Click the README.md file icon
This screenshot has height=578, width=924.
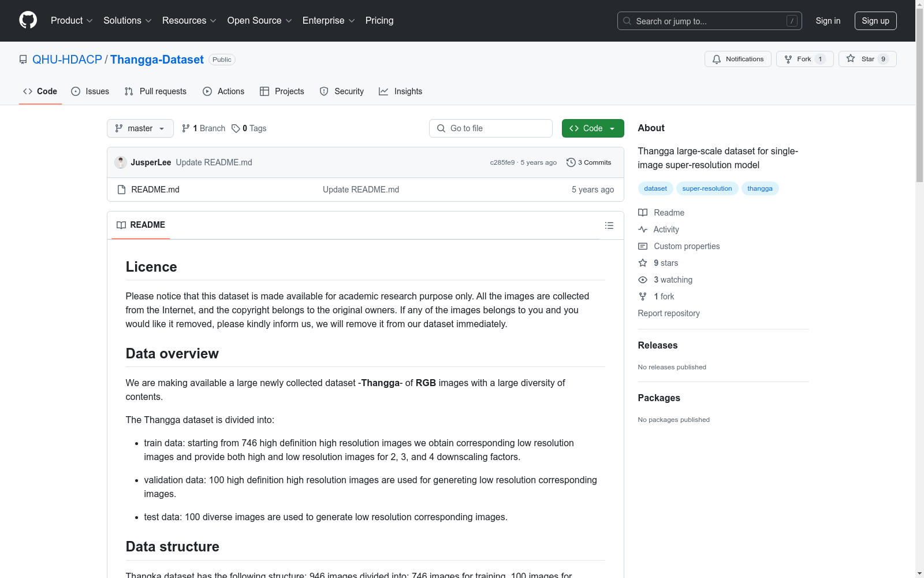point(121,190)
